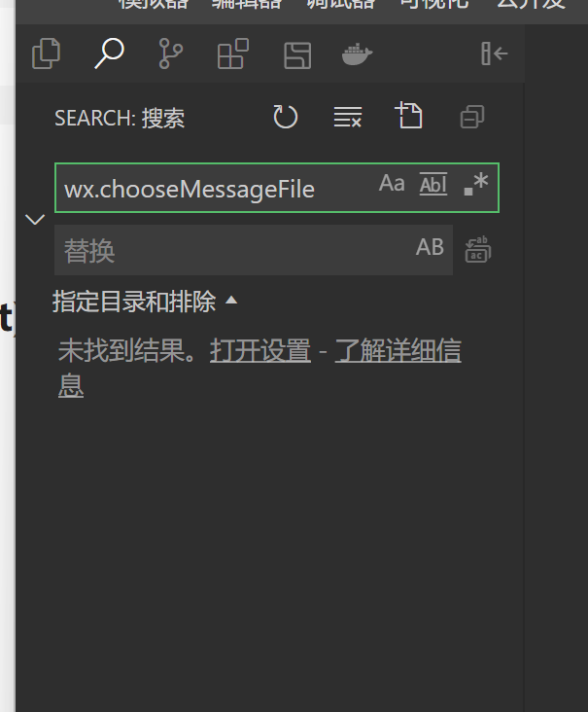Toggle Match Case (Aa) option
This screenshot has width=588, height=712.
point(392,184)
